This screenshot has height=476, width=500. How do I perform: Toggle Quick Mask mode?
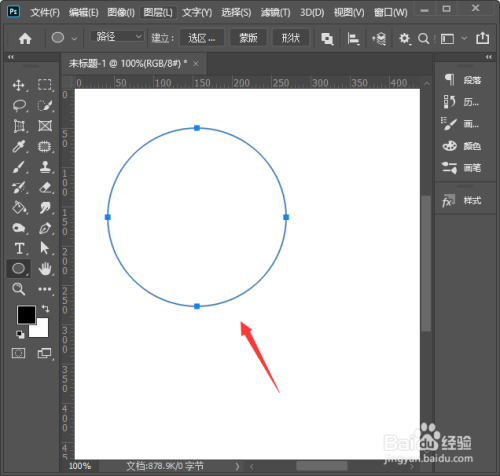point(19,353)
